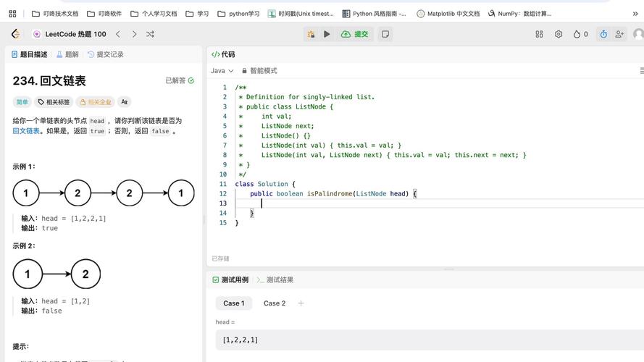The width and height of the screenshot is (644, 362).
Task: Open the notes icon next to Submit
Action: click(385, 34)
